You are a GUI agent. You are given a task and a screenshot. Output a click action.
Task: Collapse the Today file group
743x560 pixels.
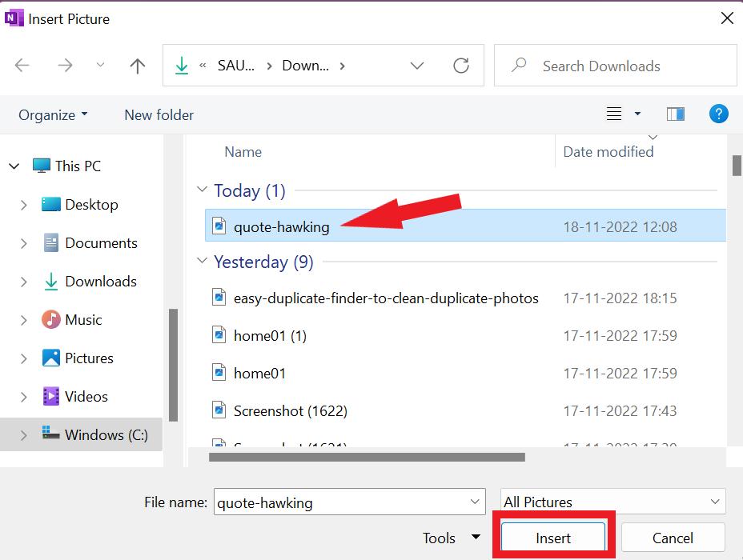[202, 190]
